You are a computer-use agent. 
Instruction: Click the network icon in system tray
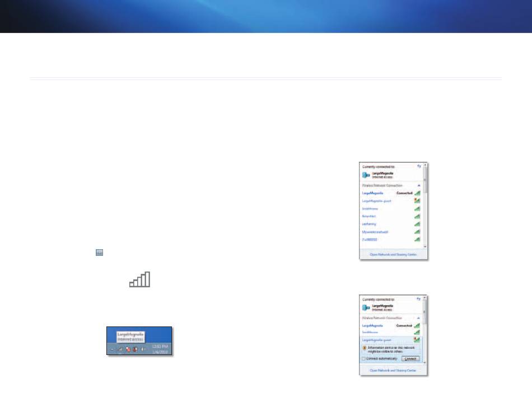coord(120,349)
